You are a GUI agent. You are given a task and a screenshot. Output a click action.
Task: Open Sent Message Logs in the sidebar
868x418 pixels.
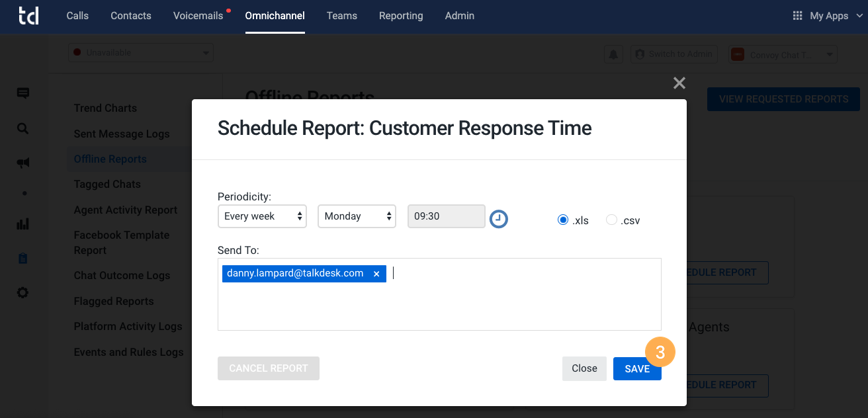122,134
